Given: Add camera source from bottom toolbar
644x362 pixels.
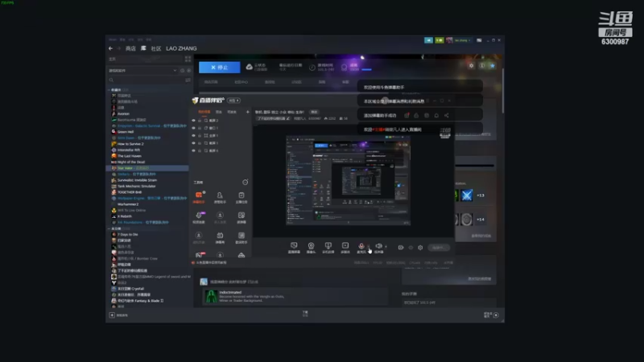Looking at the screenshot, I should point(311,248).
